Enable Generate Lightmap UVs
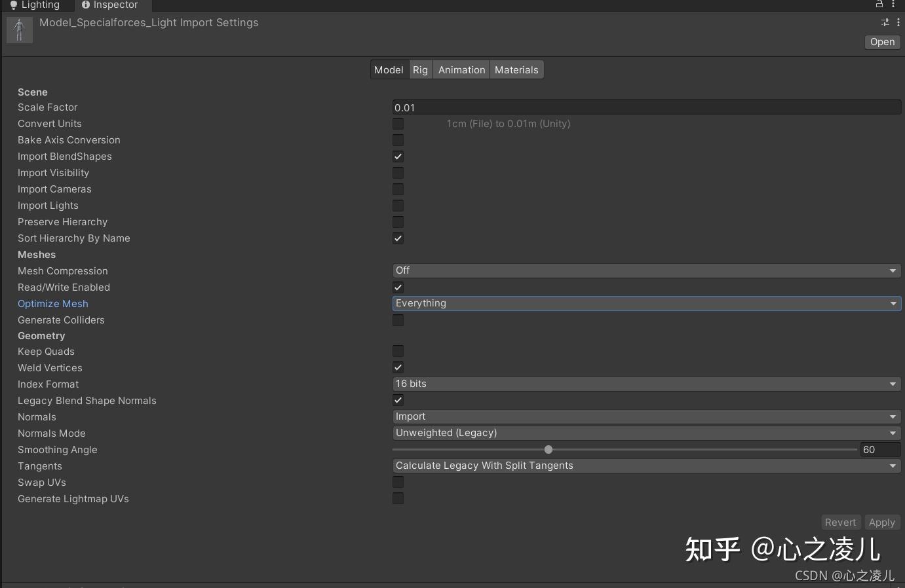905x588 pixels. tap(398, 498)
